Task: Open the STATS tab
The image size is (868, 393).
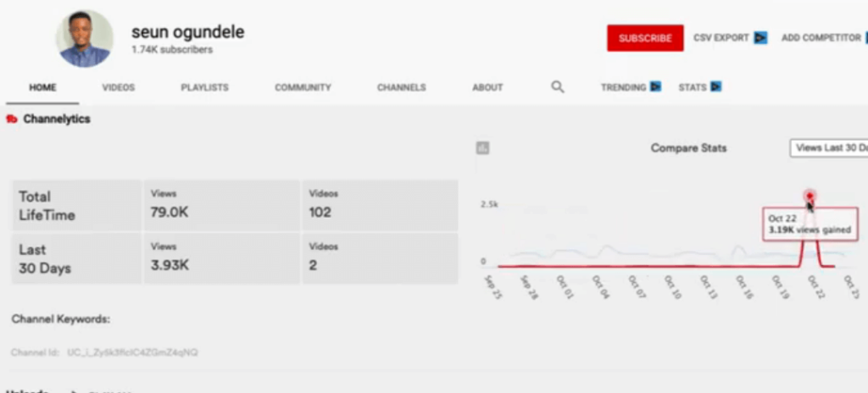Action: coord(693,87)
